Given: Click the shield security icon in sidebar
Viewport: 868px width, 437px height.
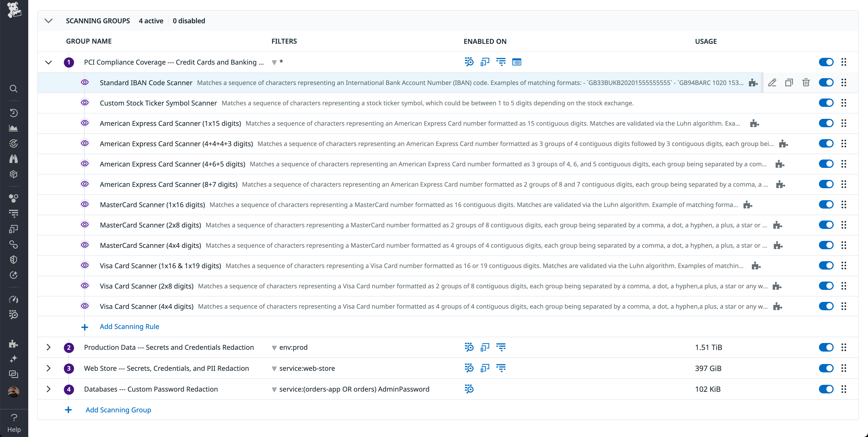Looking at the screenshot, I should pos(14,259).
